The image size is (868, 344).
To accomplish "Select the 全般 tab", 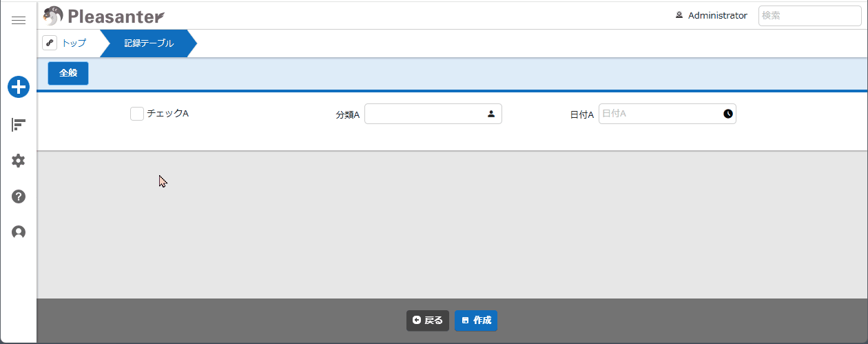I will click(68, 73).
